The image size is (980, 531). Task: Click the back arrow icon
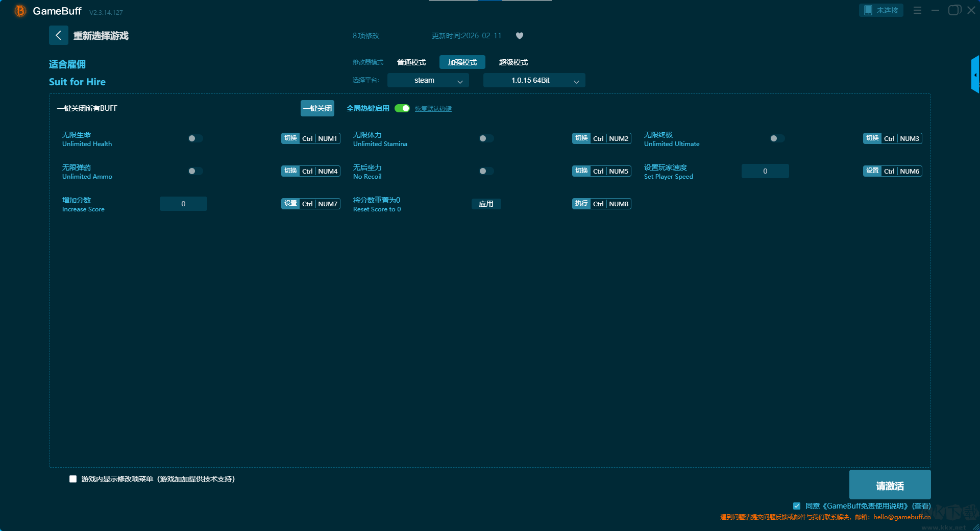coord(58,35)
